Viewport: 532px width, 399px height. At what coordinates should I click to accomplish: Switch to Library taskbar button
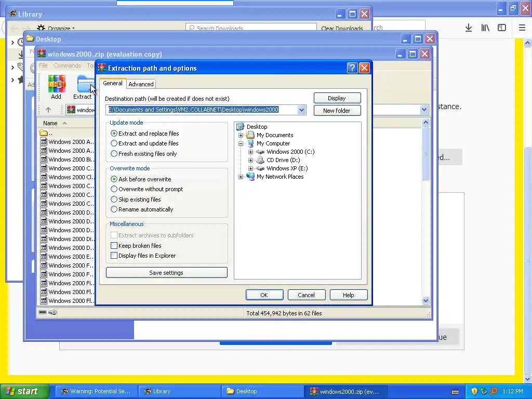tap(180, 391)
